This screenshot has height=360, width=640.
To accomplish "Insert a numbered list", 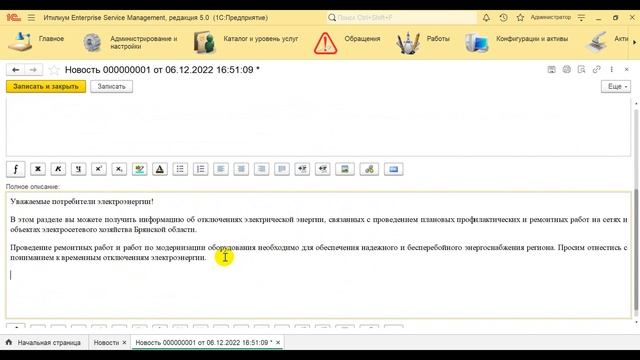I will 200,169.
